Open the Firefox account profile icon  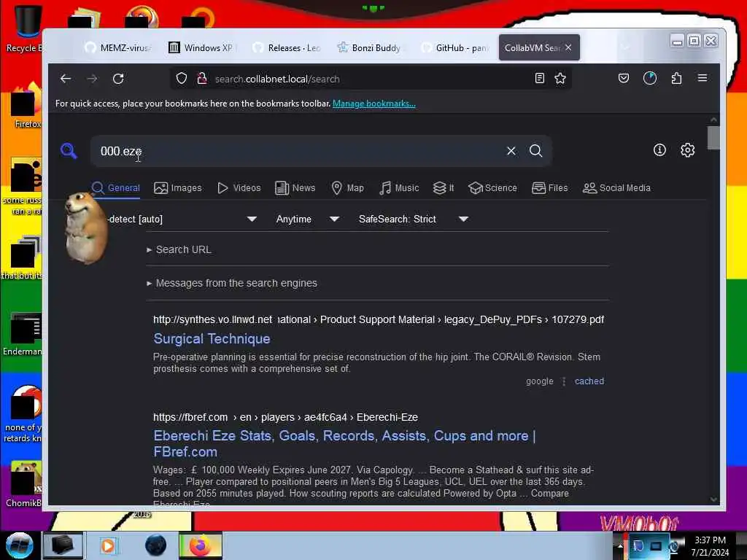(650, 79)
